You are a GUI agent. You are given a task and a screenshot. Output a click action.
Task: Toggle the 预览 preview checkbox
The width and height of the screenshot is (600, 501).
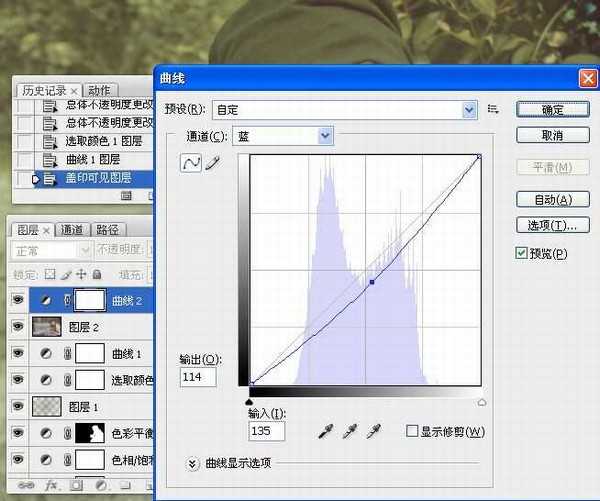click(522, 254)
